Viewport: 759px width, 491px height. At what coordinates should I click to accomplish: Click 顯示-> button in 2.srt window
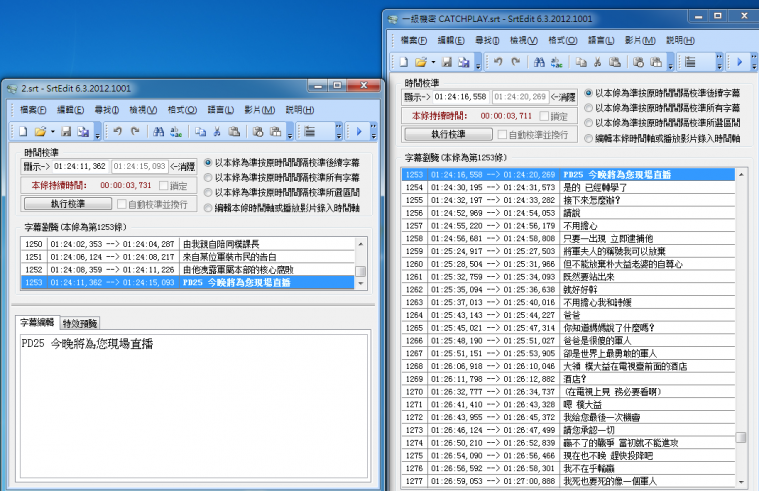[x=37, y=167]
